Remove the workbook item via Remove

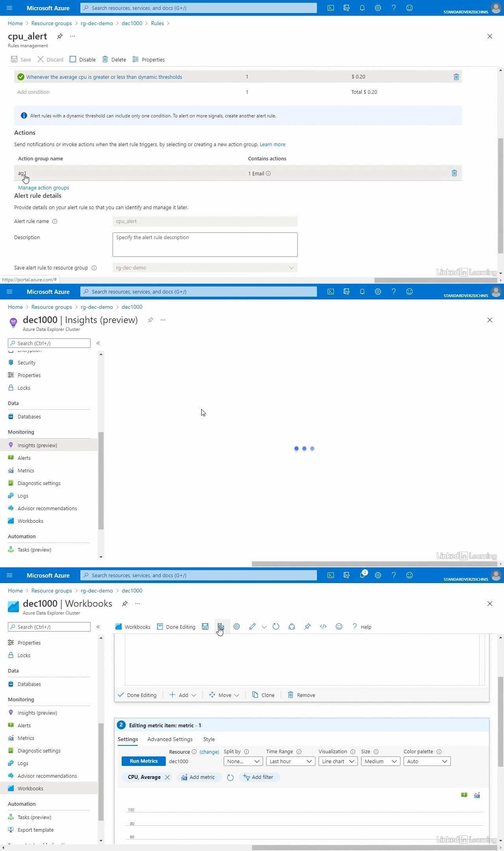pos(301,695)
